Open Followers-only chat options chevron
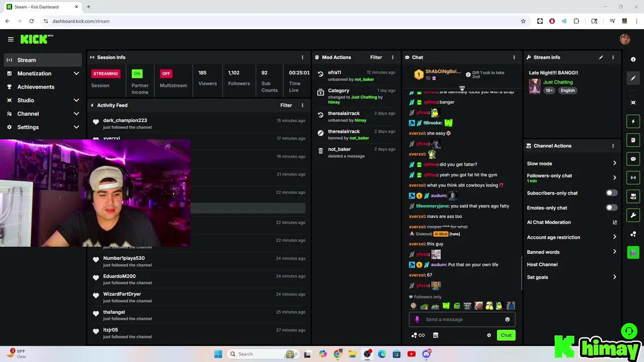The height and width of the screenshot is (362, 644). pyautogui.click(x=614, y=177)
